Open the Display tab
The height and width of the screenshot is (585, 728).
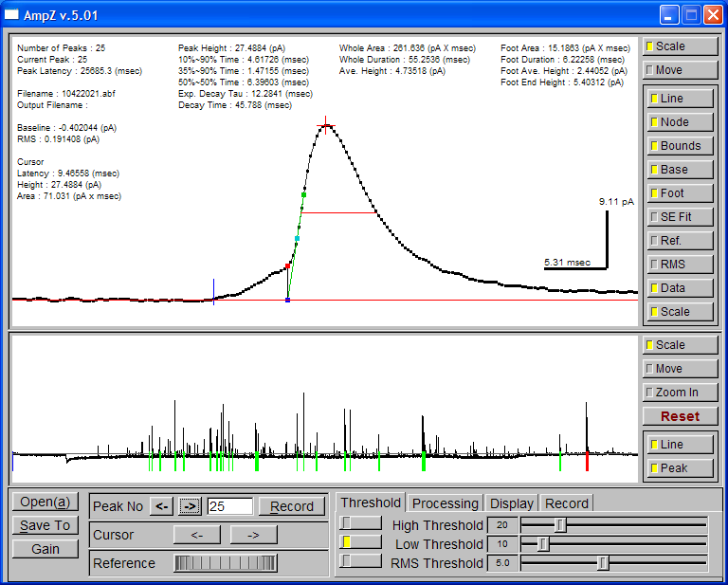511,503
